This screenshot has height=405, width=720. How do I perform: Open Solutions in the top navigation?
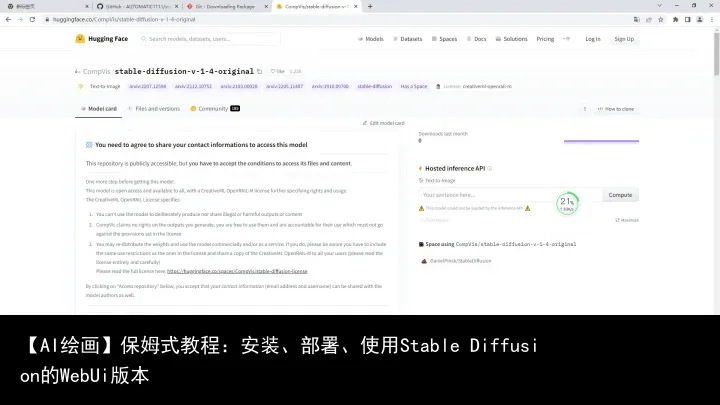[511, 39]
